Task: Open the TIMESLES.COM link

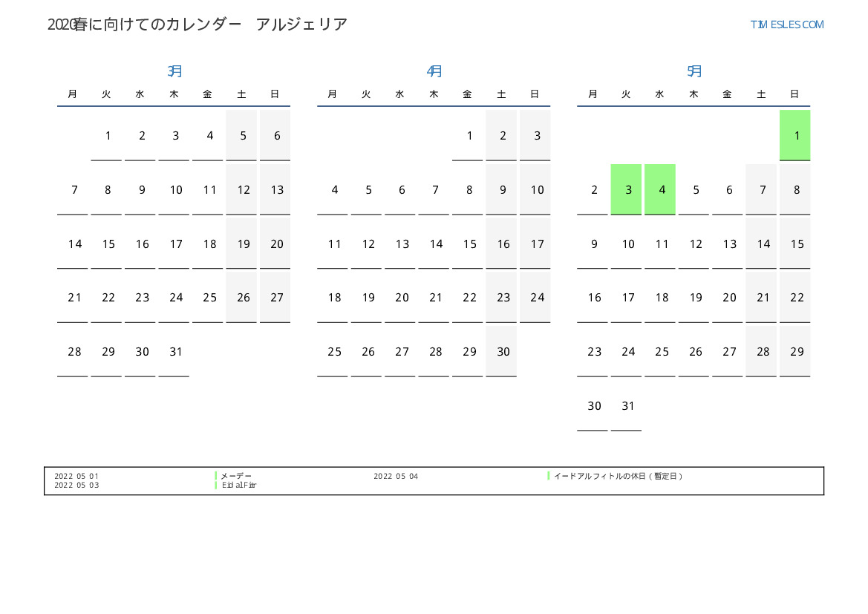Action: 787,25
